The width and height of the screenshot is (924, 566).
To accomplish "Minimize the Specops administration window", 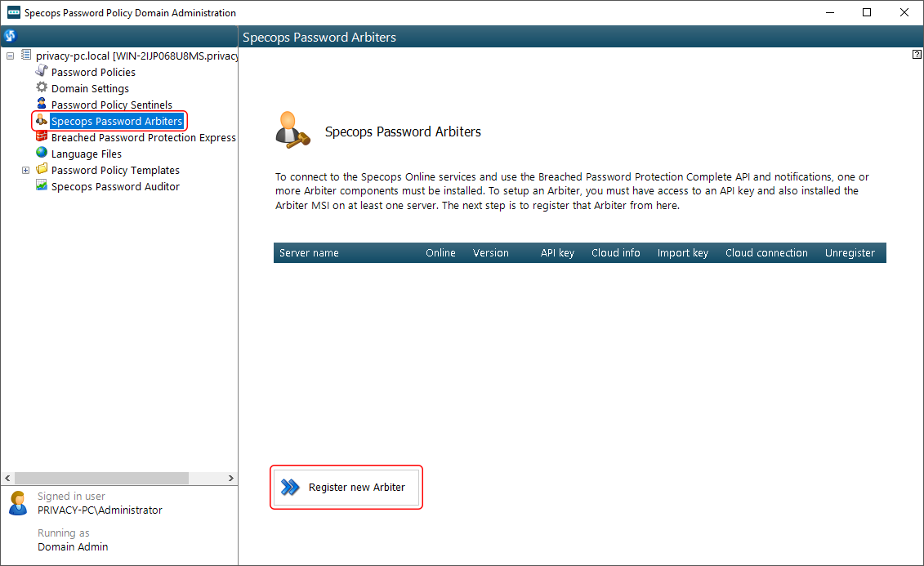I will click(830, 12).
